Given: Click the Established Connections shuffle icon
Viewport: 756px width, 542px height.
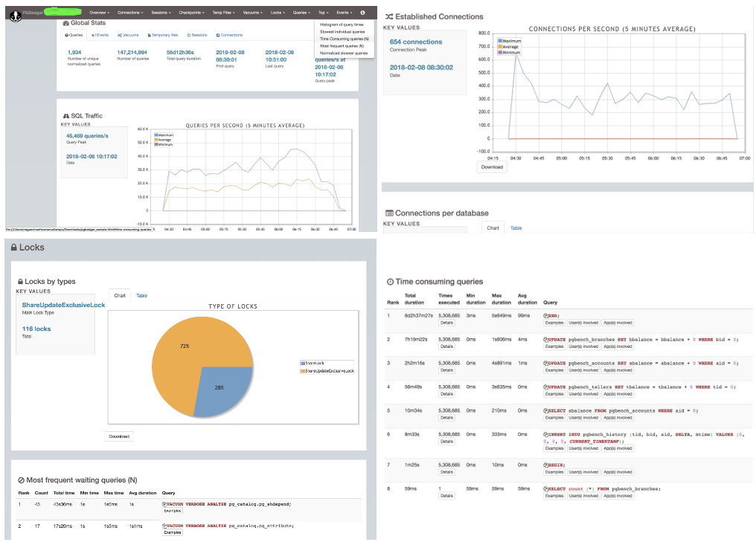Looking at the screenshot, I should pos(388,16).
